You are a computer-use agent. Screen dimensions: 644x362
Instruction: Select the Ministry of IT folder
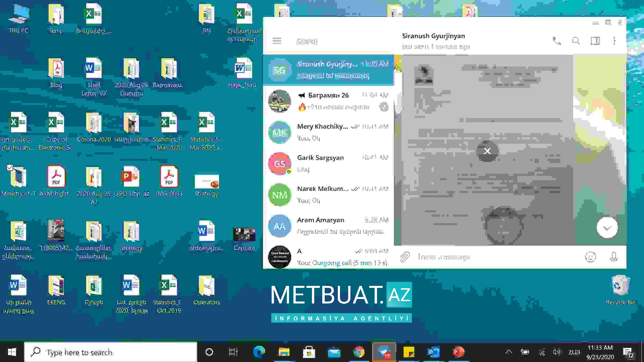pos(18,182)
